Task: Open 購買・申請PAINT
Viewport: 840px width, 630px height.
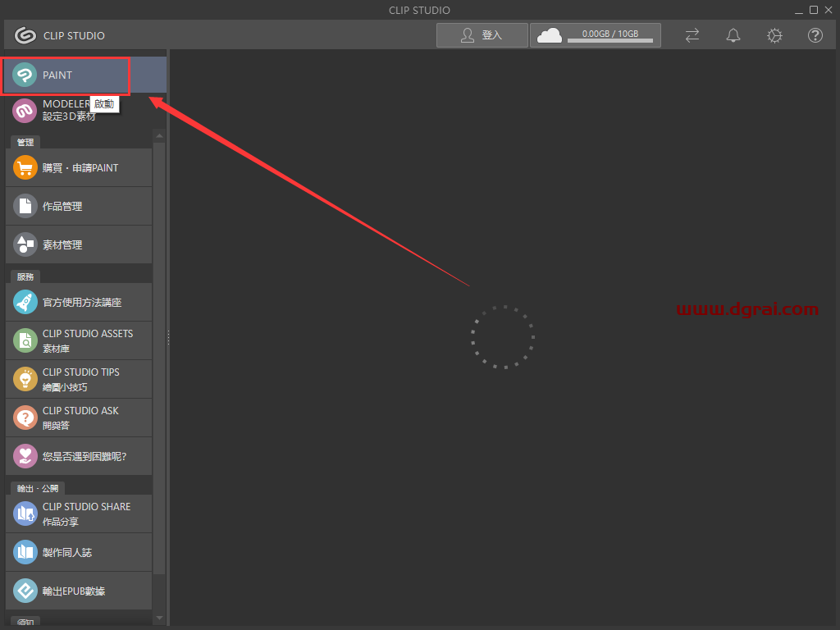Action: click(79, 167)
